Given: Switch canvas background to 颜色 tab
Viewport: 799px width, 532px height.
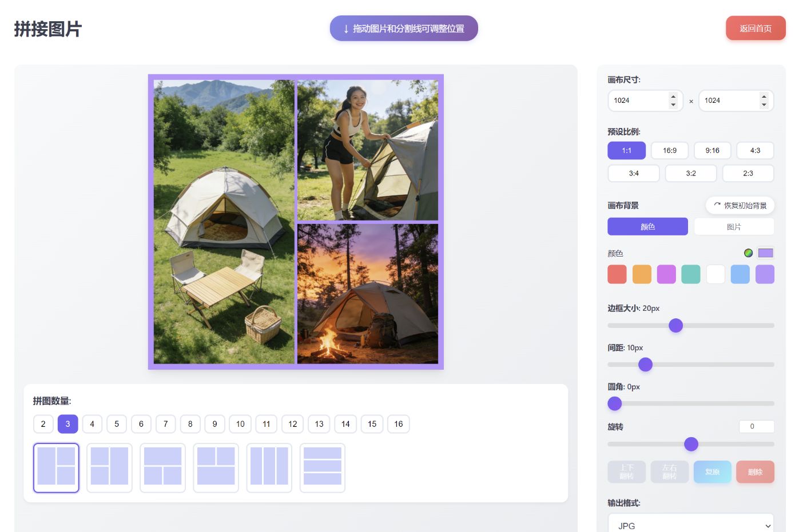Looking at the screenshot, I should coord(647,227).
